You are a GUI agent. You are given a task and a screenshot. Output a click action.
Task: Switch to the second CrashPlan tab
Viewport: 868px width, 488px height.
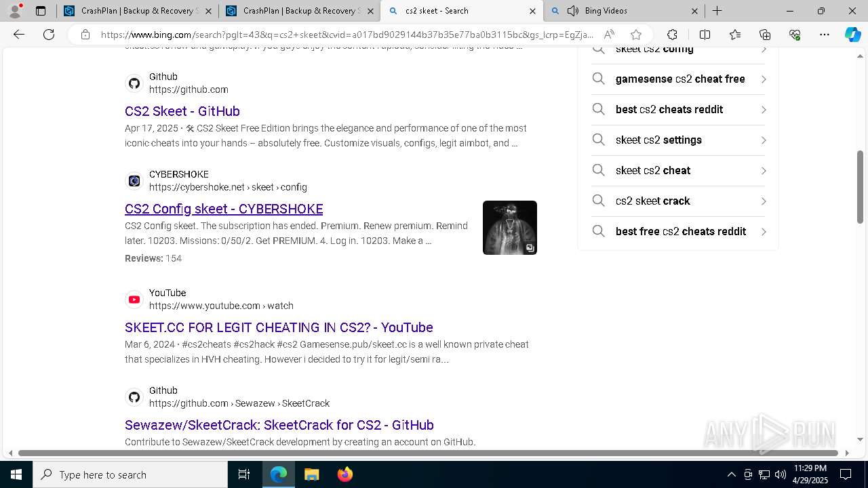(x=298, y=11)
